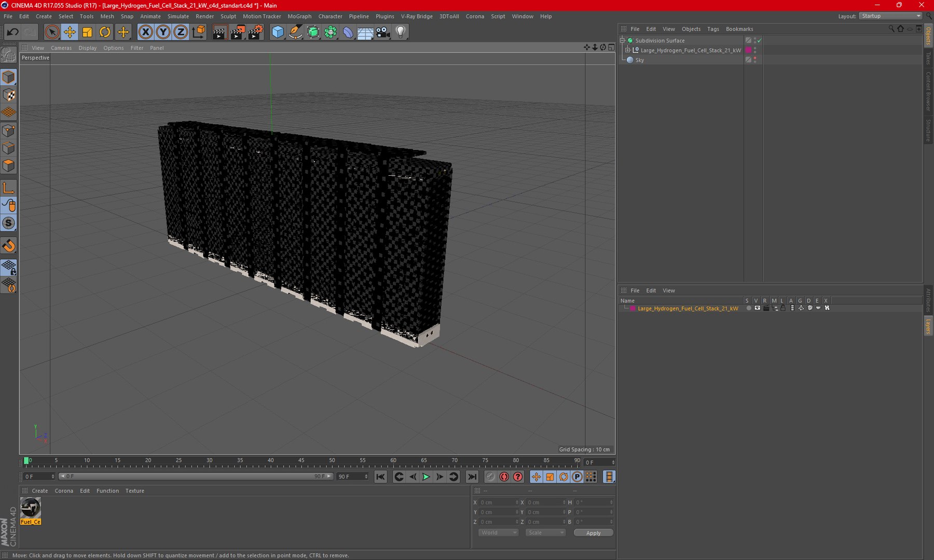Click layer color swatch in Layers panel
The image size is (934, 560).
(633, 309)
